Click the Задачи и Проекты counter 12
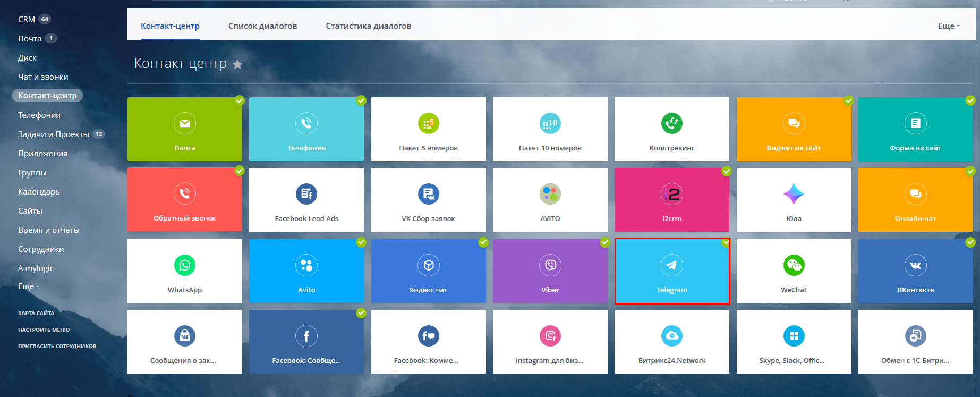The width and height of the screenshot is (980, 397). point(99,134)
